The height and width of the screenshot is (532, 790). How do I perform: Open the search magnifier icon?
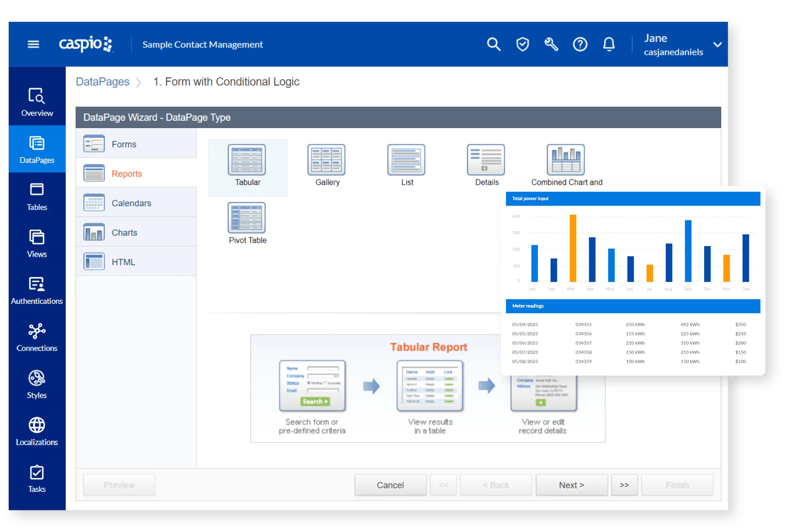[493, 44]
